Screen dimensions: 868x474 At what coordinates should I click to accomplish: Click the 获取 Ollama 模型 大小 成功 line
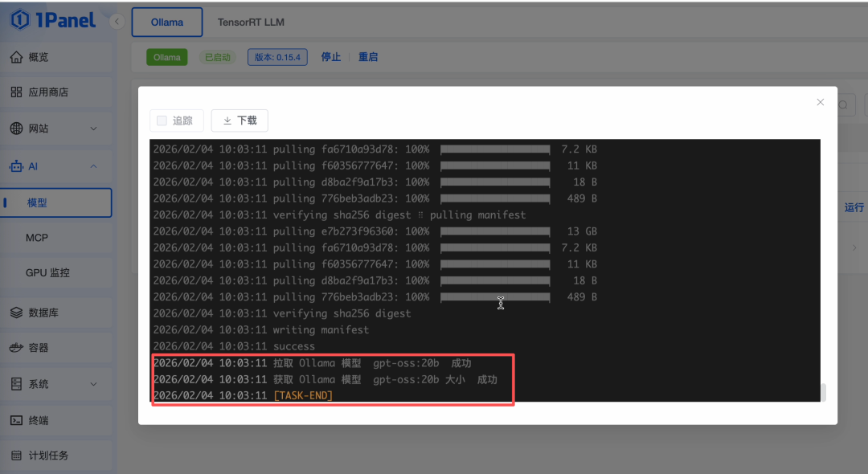pos(325,379)
